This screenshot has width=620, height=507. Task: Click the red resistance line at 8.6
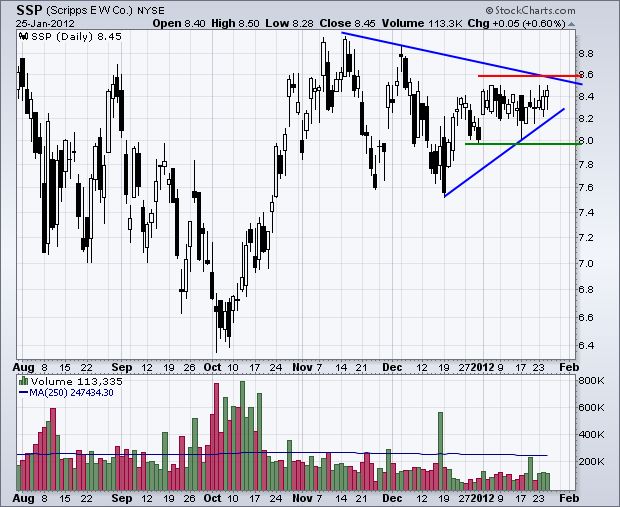click(x=529, y=76)
